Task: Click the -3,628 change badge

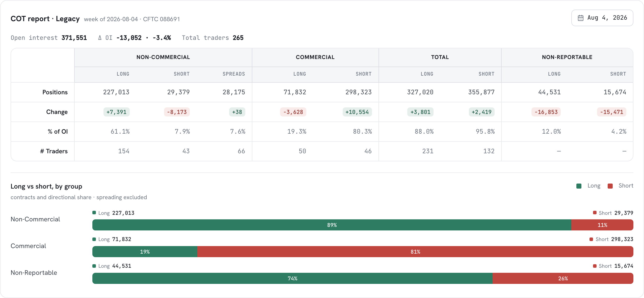Action: click(x=293, y=112)
